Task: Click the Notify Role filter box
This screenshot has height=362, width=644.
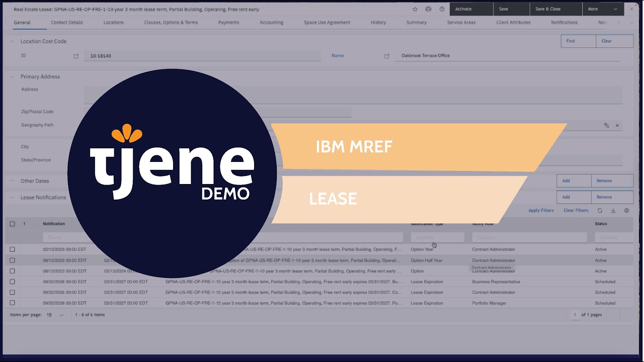Action: 529,237
